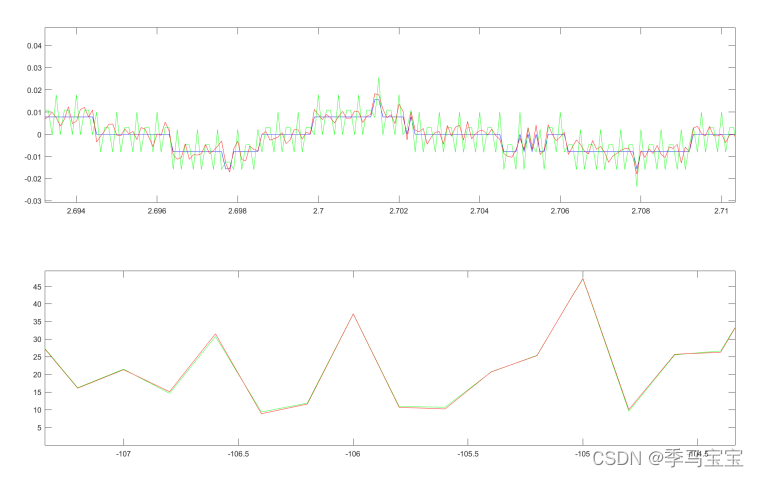Click the 20 y-axis label, lower plot

pyautogui.click(x=37, y=375)
